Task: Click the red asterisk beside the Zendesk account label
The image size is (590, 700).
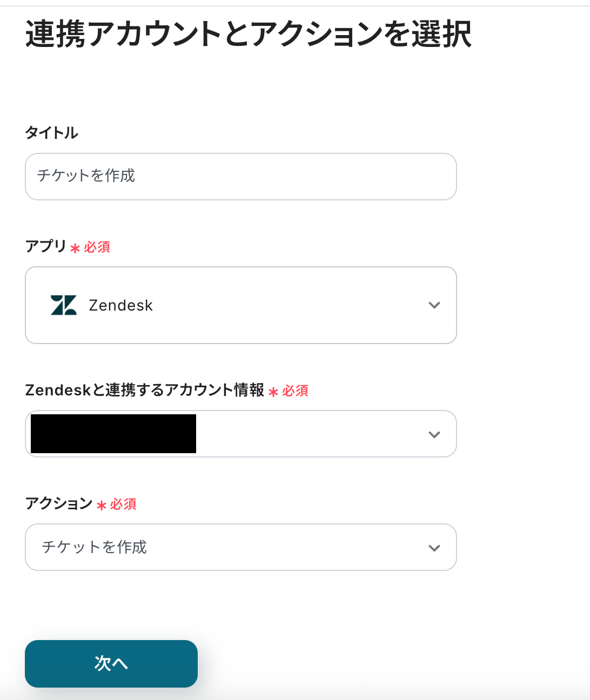Action: (x=273, y=392)
